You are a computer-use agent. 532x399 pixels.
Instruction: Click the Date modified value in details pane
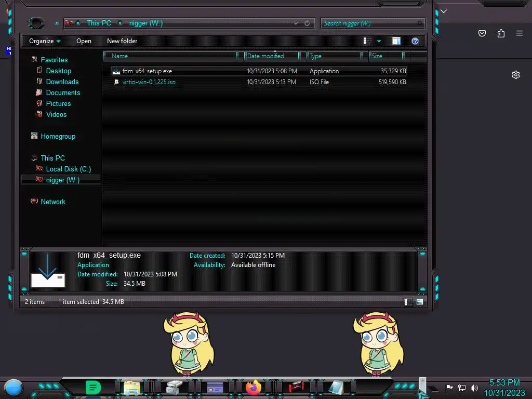[x=150, y=274]
